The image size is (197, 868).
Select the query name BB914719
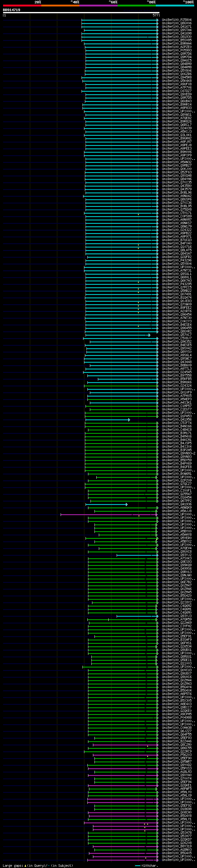click(11, 10)
